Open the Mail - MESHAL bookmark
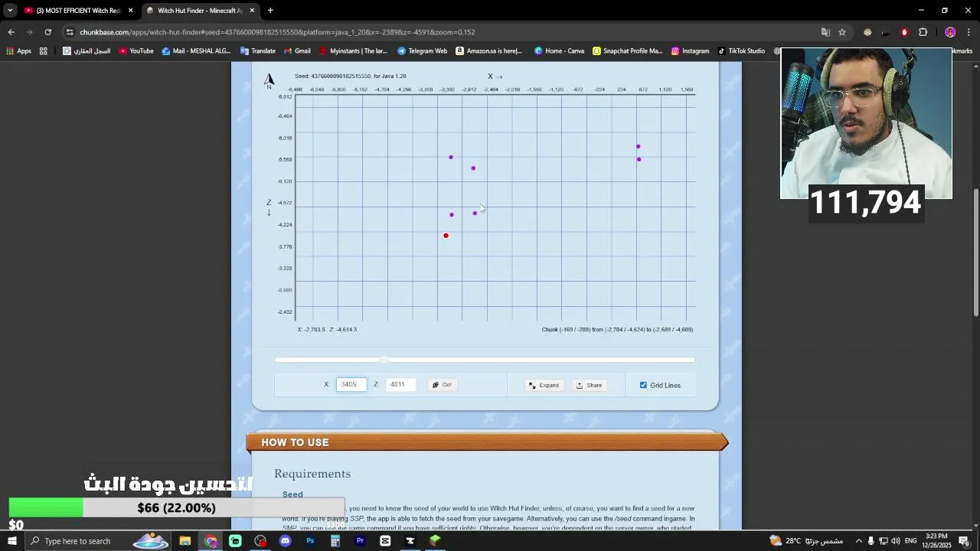The image size is (980, 551). point(196,51)
